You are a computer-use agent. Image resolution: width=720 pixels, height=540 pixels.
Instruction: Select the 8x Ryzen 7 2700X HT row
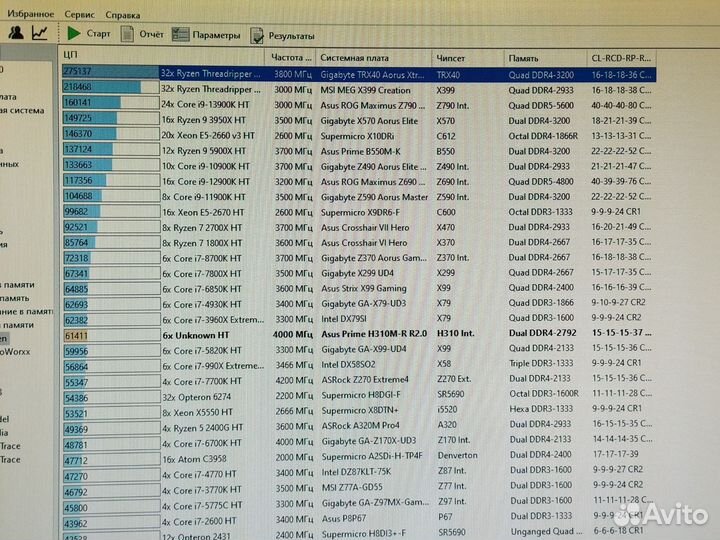[x=359, y=227]
